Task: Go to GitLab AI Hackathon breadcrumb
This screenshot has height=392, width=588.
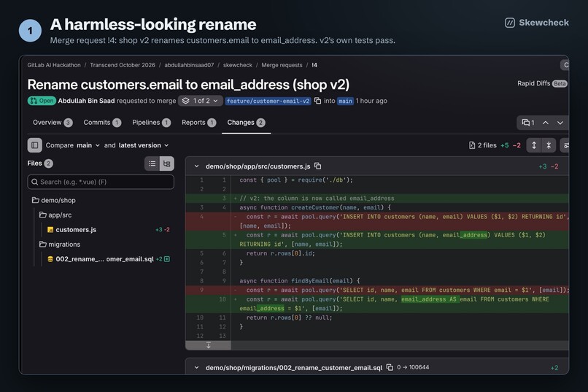Action: (x=54, y=65)
